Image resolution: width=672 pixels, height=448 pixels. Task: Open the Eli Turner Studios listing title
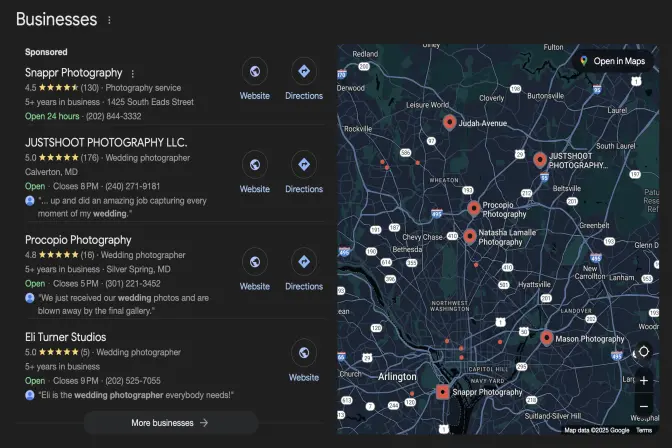(x=66, y=337)
